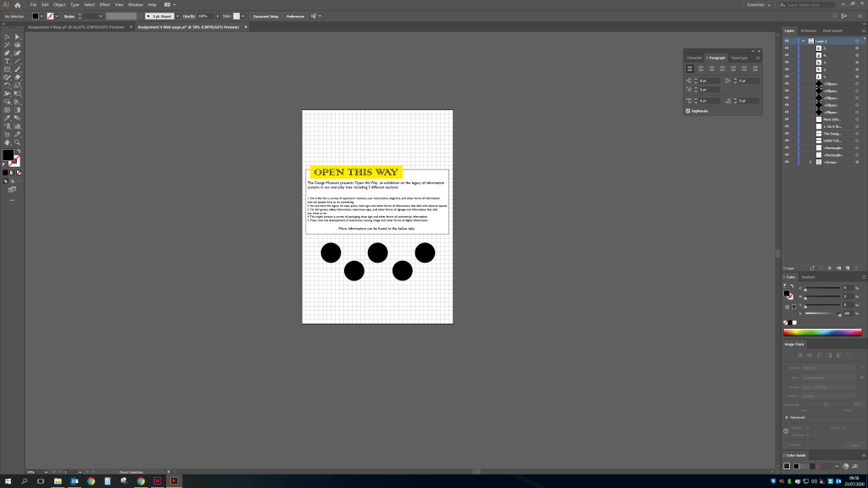Select the Pen tool
868x488 pixels.
pos(8,53)
